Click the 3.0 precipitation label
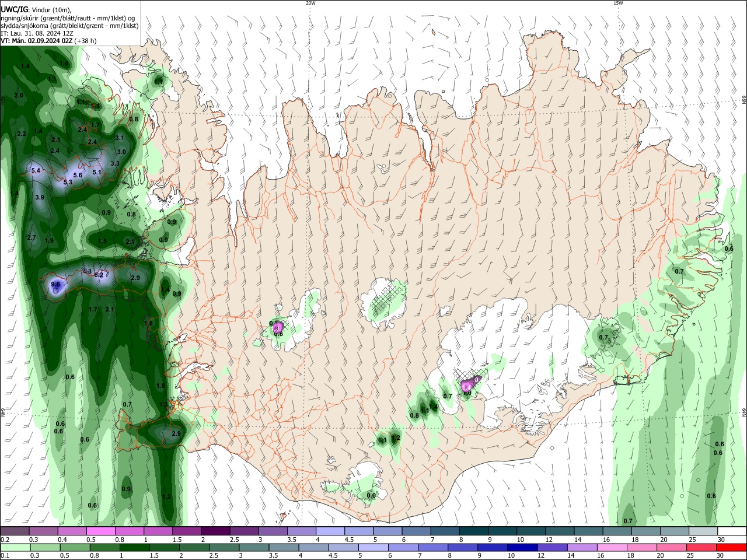Viewport: 747px width, 560px height. click(x=121, y=152)
